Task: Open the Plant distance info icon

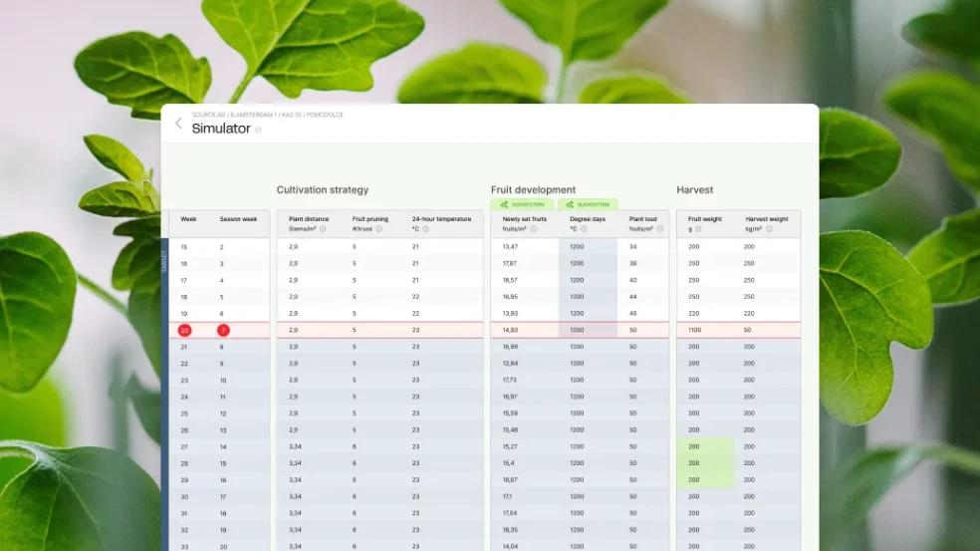Action: (x=323, y=229)
